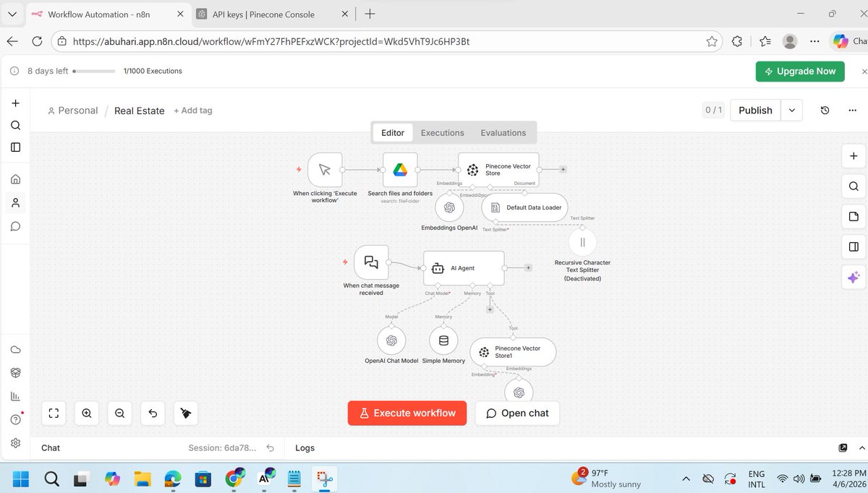Open the AI Agent node
The image size is (868, 493).
(463, 267)
